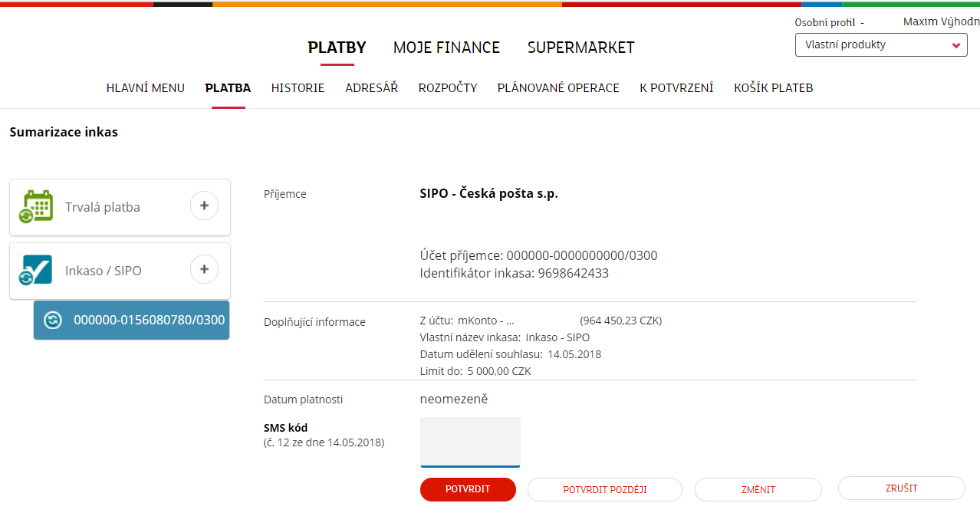Screen dimensions: 980x513
Task: Expand Inkaso / SIPO with the plus button
Action: (204, 269)
